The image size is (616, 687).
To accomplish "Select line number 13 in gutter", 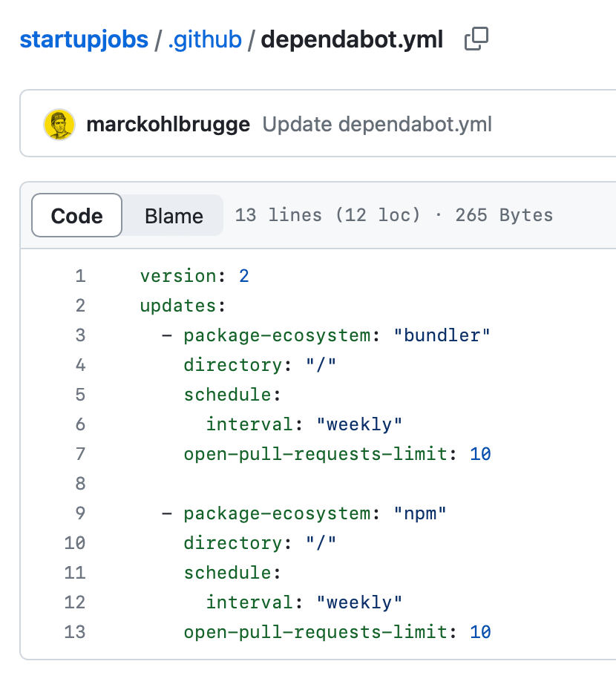I will (75, 632).
